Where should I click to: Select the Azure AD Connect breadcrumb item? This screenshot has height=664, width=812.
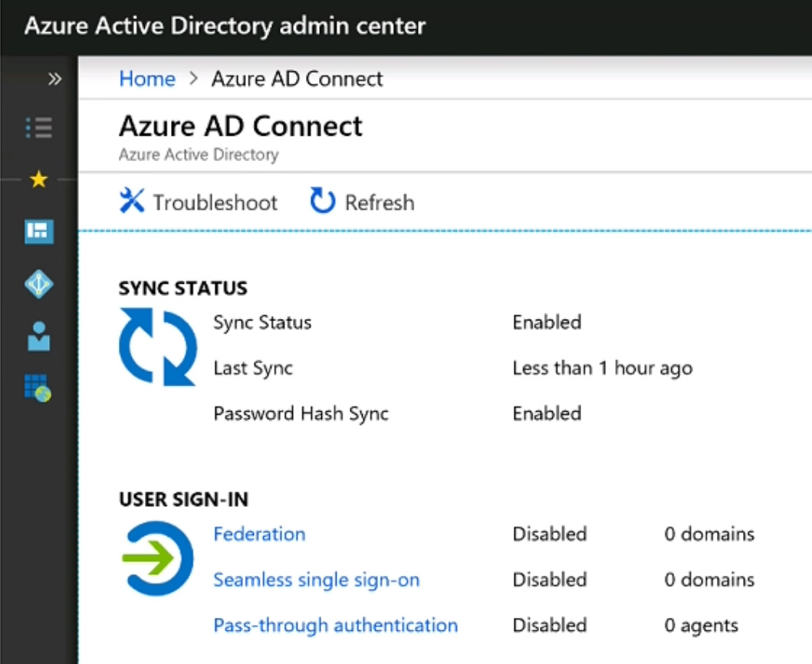point(297,79)
